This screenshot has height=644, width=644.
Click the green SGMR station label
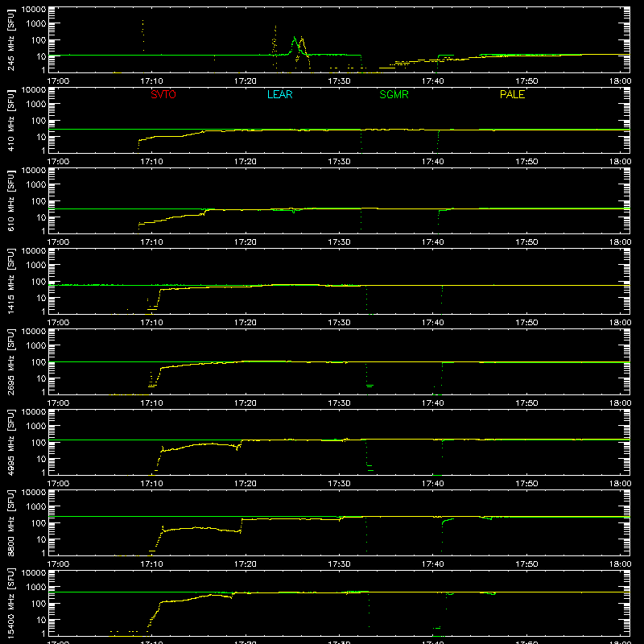394,94
